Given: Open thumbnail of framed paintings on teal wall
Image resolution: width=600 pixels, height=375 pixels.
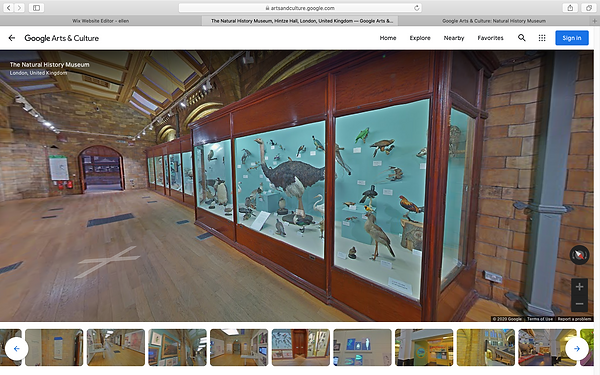Looking at the screenshot, I should [x=177, y=347].
